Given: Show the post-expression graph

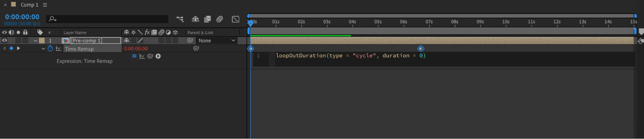Looking at the screenshot, I should (x=142, y=56).
